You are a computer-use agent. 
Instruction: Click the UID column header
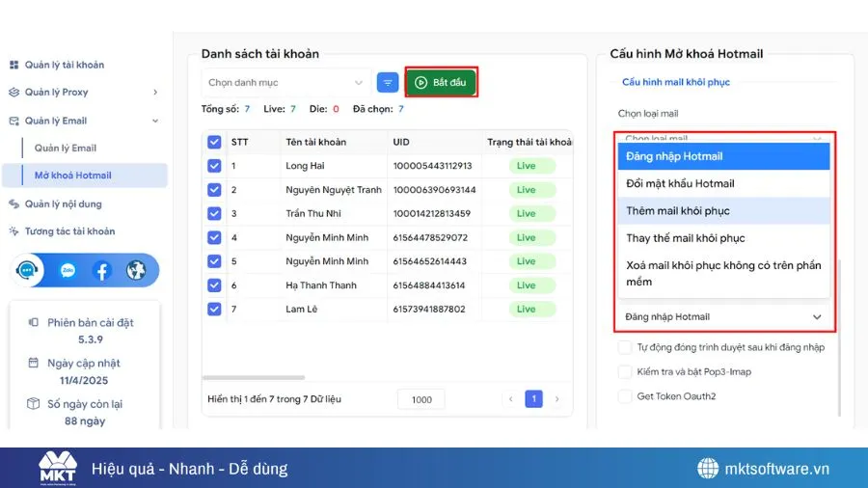point(401,142)
